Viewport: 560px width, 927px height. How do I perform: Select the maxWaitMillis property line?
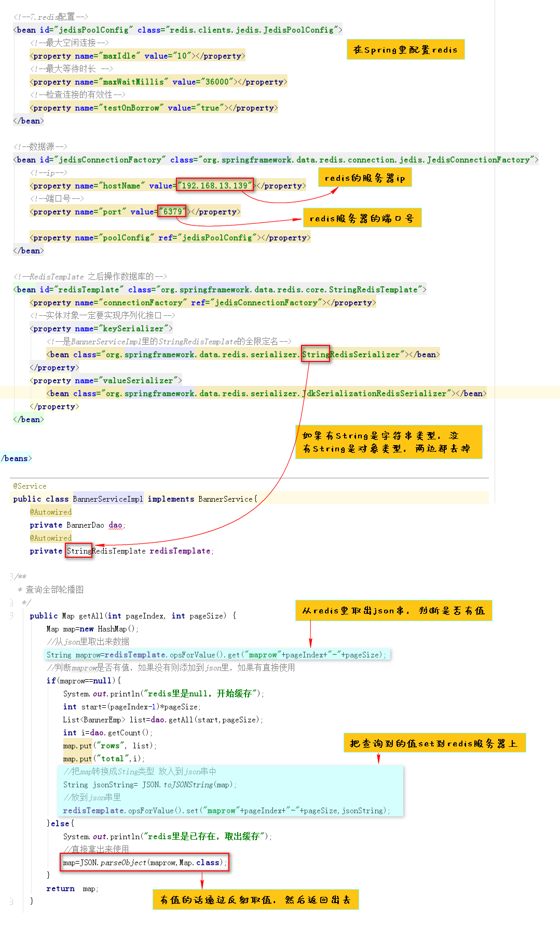pyautogui.click(x=158, y=82)
